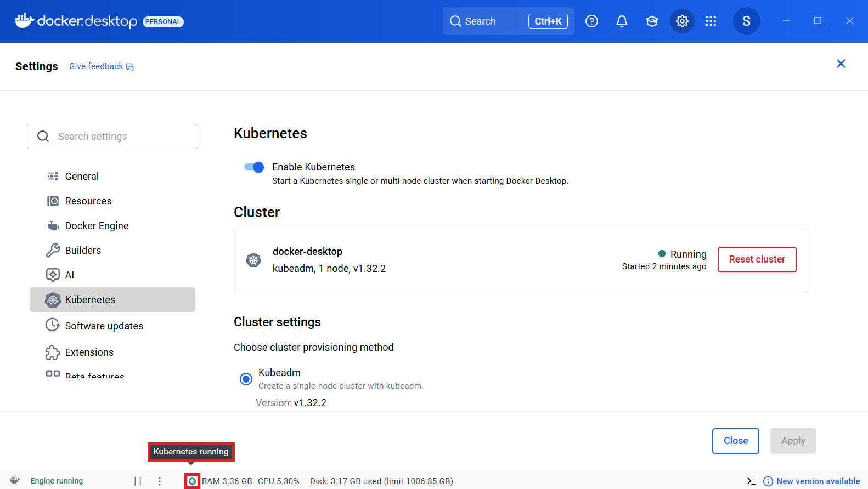Click the Engine running status text
This screenshot has height=489, width=868.
click(x=57, y=481)
